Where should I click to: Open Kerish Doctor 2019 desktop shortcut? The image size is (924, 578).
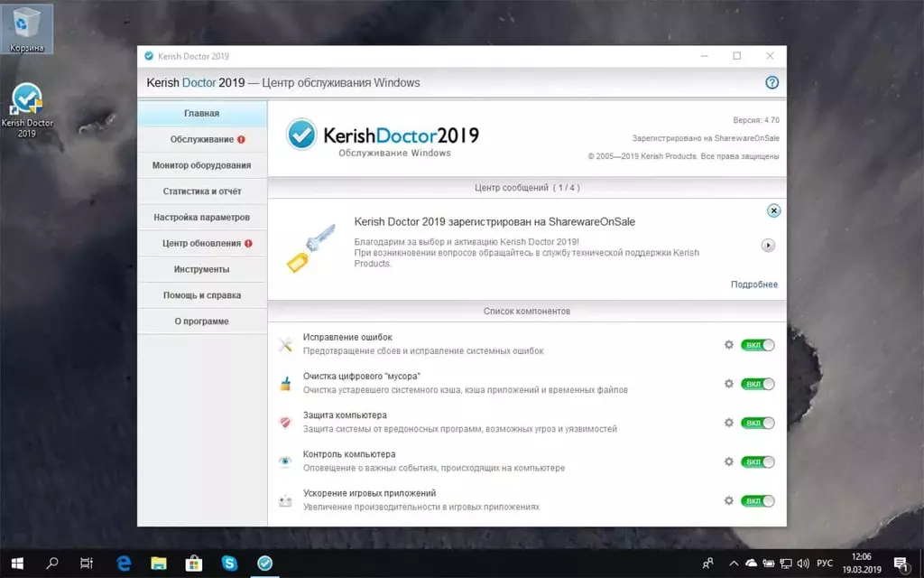pyautogui.click(x=26, y=109)
